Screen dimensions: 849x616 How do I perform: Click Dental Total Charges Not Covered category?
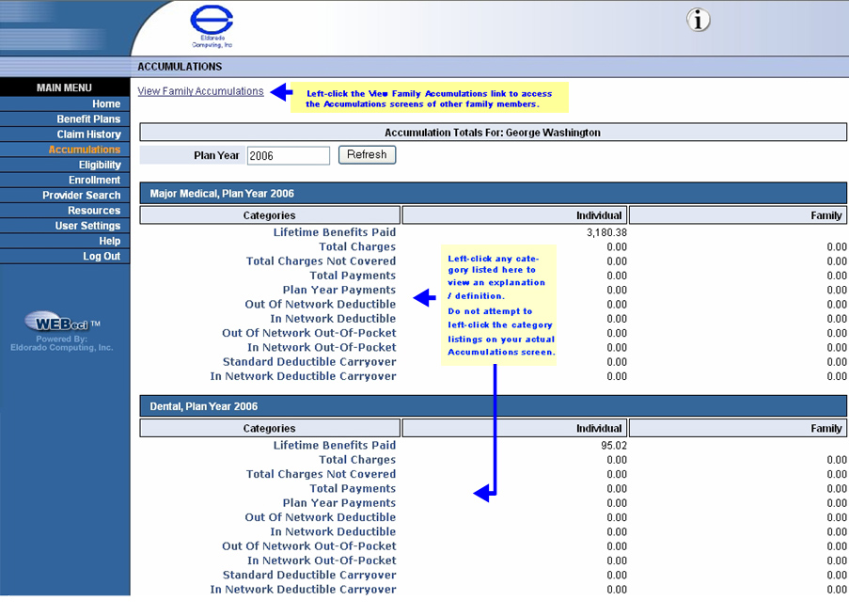tap(321, 474)
